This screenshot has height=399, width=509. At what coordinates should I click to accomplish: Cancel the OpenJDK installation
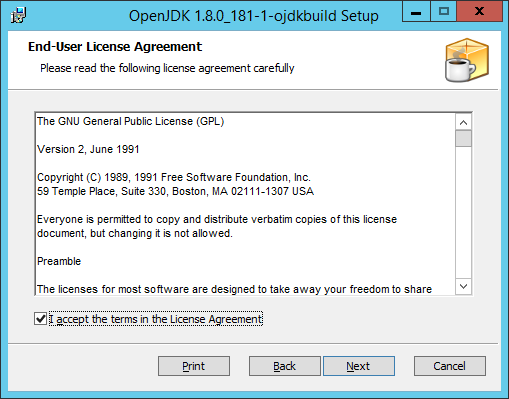[450, 366]
